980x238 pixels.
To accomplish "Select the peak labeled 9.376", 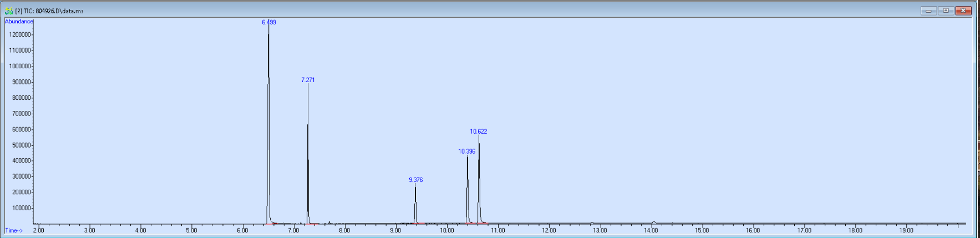I will pyautogui.click(x=416, y=180).
